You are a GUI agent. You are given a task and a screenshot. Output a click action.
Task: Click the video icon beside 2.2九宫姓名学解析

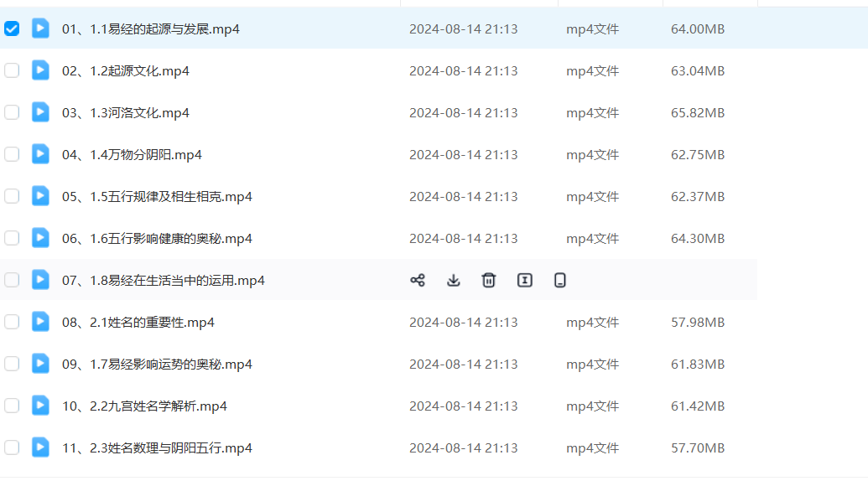point(40,406)
